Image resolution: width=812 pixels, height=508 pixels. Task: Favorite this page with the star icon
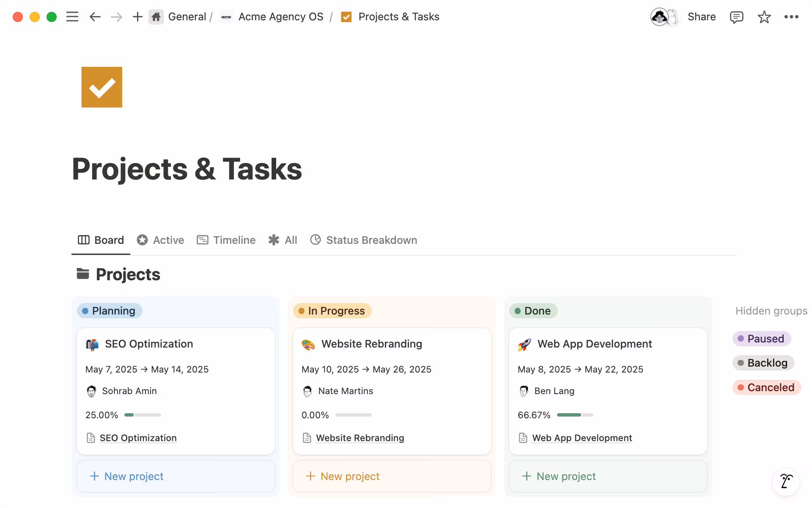pyautogui.click(x=764, y=17)
